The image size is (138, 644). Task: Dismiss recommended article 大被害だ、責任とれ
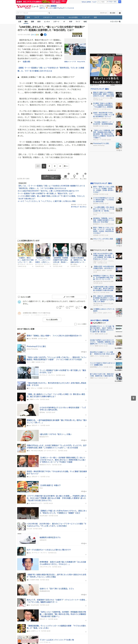[x=33, y=267]
